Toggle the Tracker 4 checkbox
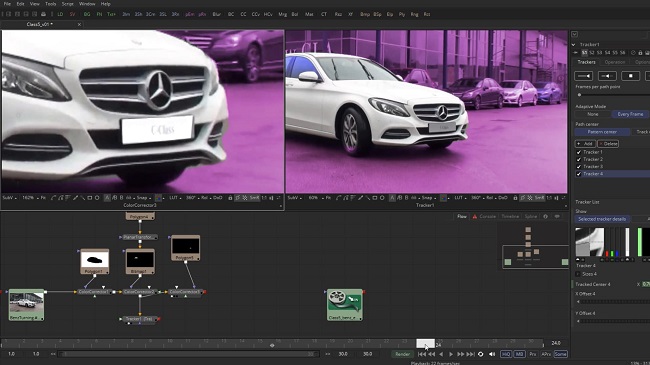The height and width of the screenshot is (365, 650). (579, 174)
